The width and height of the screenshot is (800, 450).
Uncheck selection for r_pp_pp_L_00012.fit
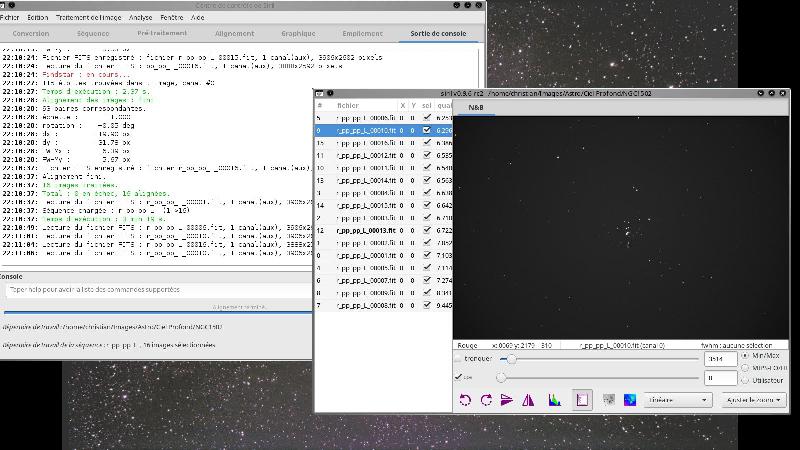click(427, 155)
